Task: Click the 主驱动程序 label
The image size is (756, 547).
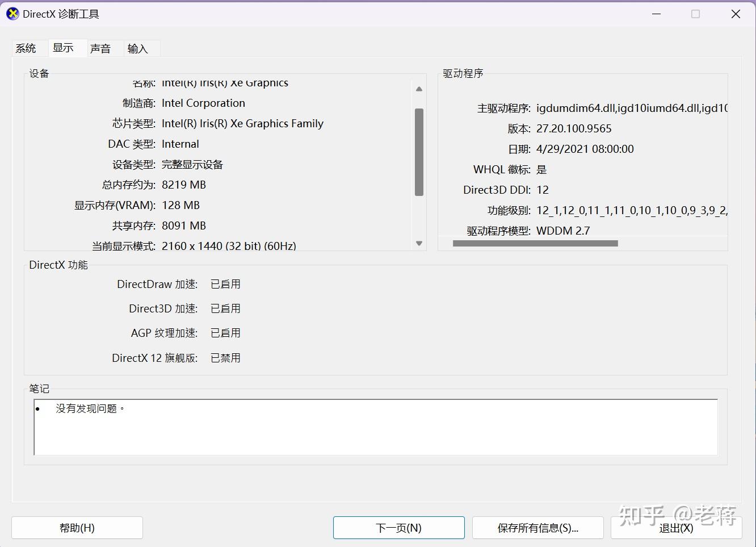Action: click(x=504, y=108)
